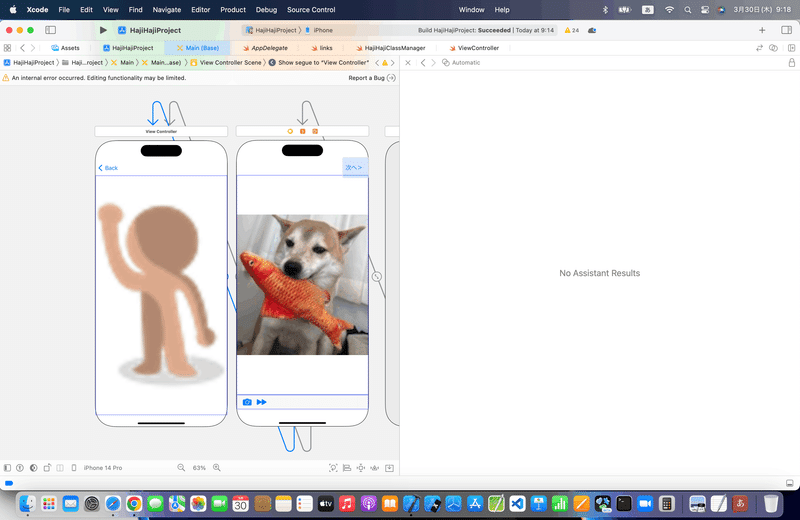
Task: Toggle the assistant editor lock
Action: tap(791, 63)
